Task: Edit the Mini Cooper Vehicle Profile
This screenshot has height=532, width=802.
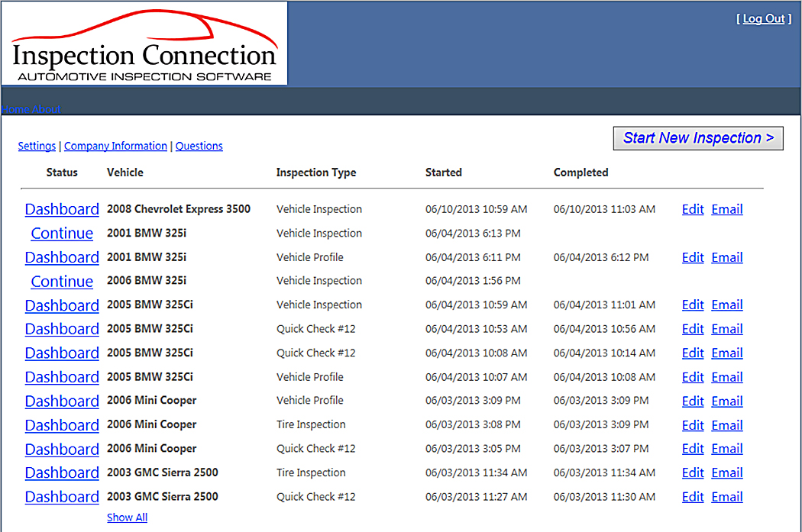Action: pyautogui.click(x=693, y=401)
